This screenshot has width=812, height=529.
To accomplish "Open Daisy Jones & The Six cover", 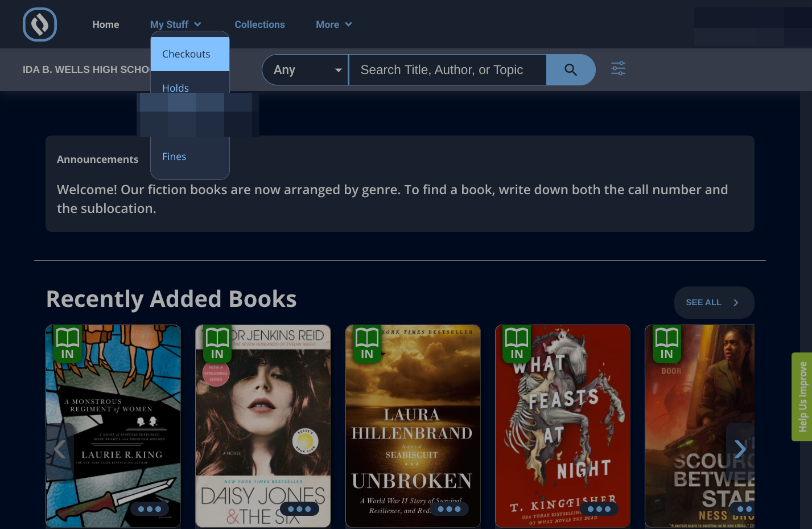I will coord(263,426).
